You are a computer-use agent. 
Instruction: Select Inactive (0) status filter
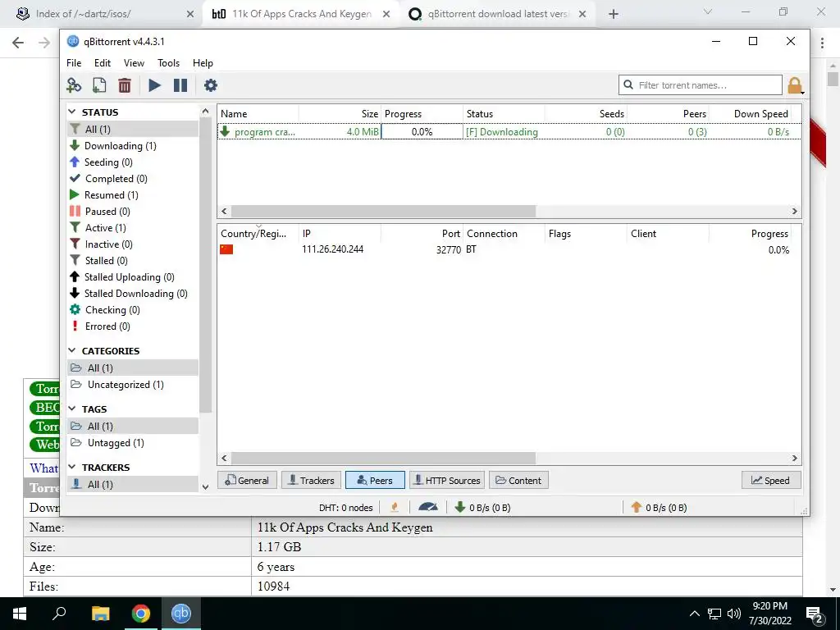coord(133,244)
